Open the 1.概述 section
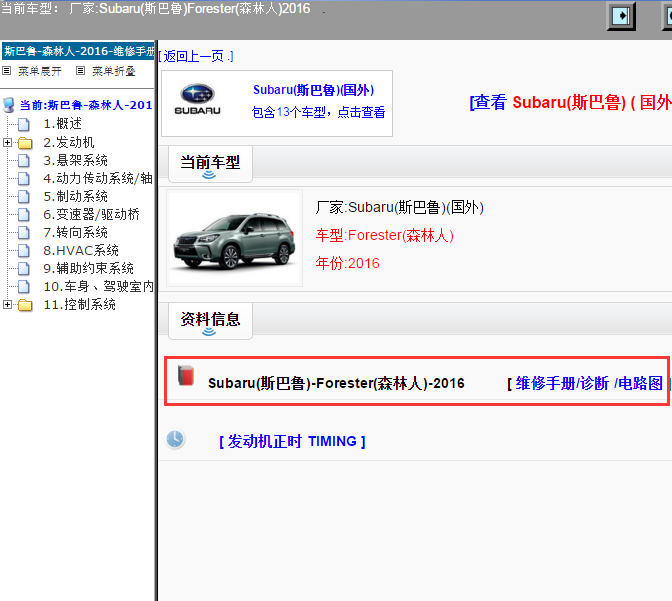This screenshot has height=601, width=672. tap(63, 124)
